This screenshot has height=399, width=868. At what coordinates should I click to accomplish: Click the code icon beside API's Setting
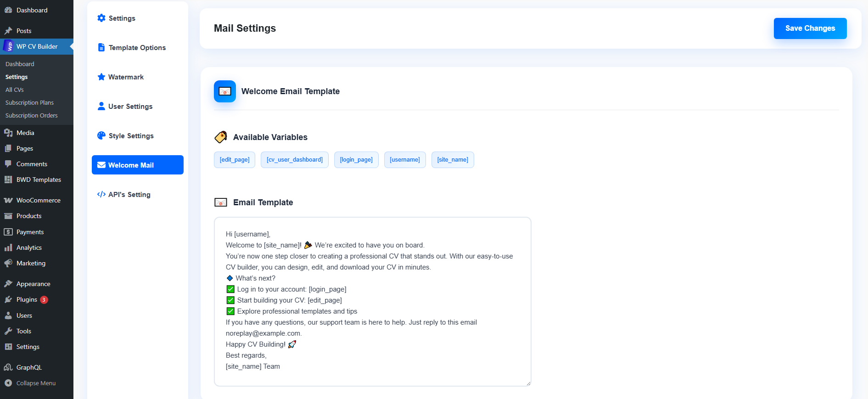[101, 194]
